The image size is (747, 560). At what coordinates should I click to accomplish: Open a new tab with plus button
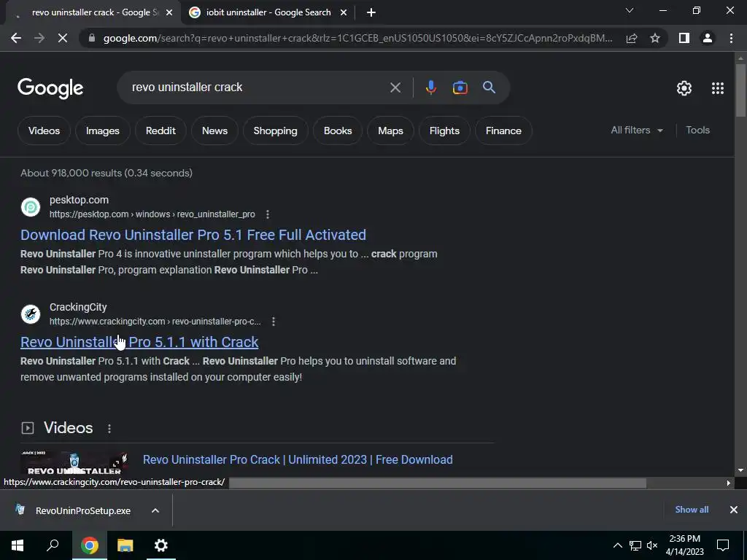point(371,12)
